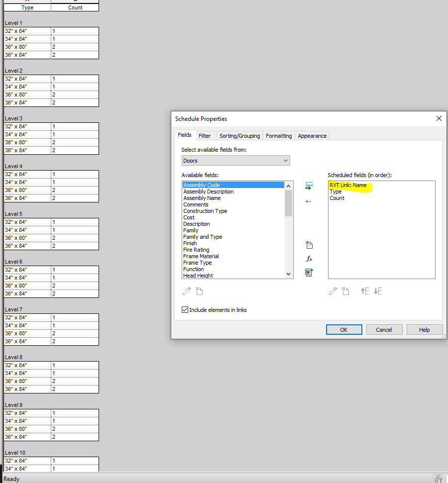Screen dimensions: 448x483
Task: Select Assembly Name in Available fields
Action: pos(233,198)
